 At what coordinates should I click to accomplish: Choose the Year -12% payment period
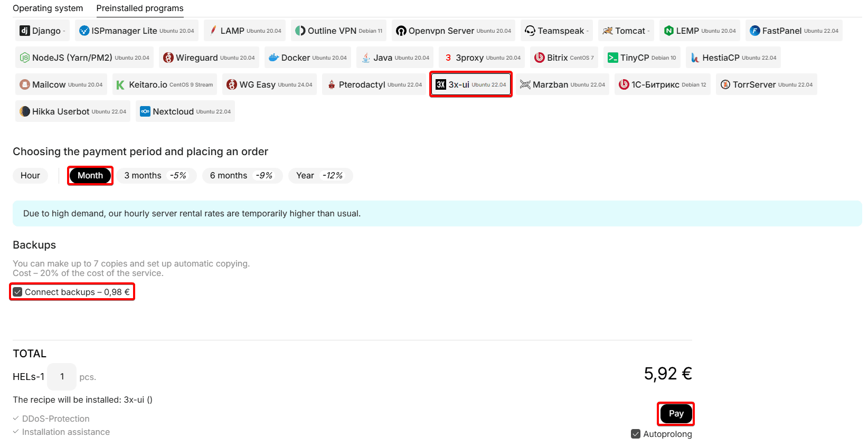pos(320,175)
